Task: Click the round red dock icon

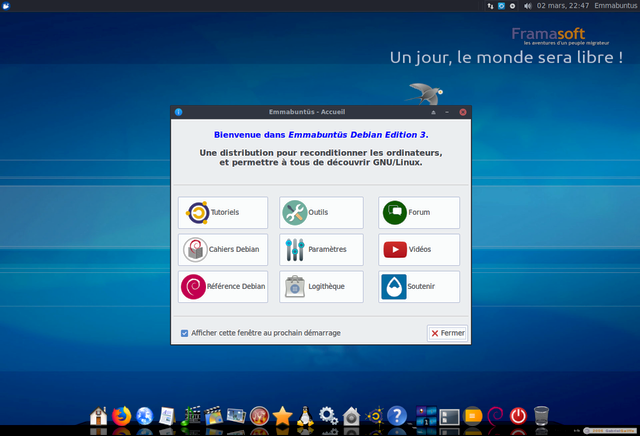Action: (259, 416)
